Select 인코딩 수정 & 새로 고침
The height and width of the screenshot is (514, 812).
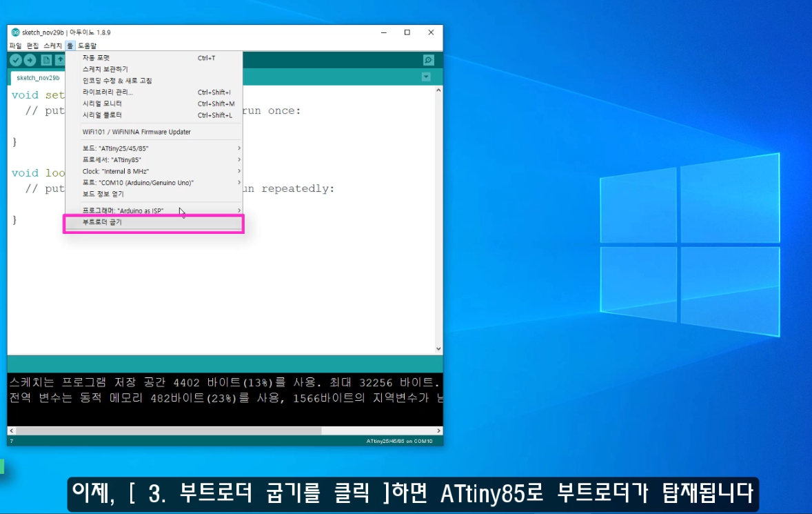click(x=154, y=81)
